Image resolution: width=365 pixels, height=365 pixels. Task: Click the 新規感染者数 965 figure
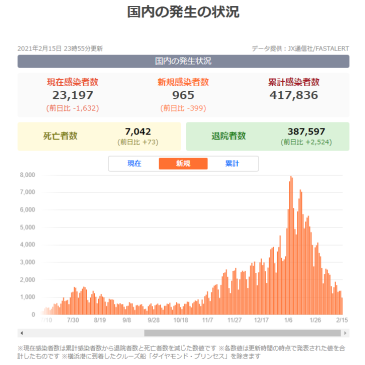(x=183, y=95)
